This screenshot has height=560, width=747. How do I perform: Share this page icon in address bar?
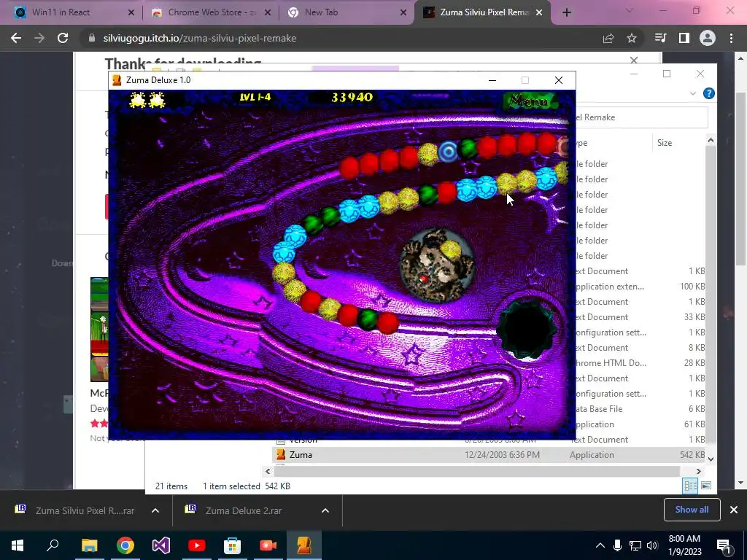(x=608, y=38)
